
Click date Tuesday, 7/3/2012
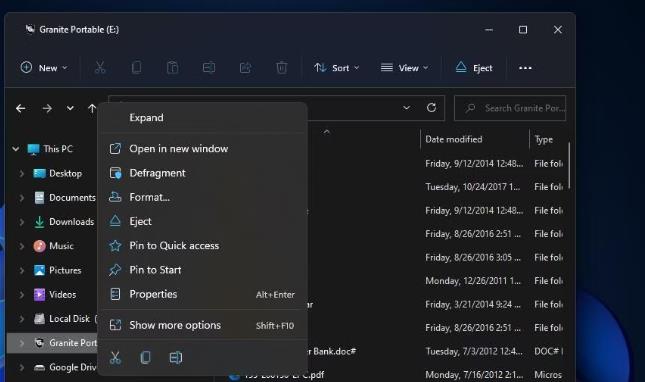coord(474,352)
